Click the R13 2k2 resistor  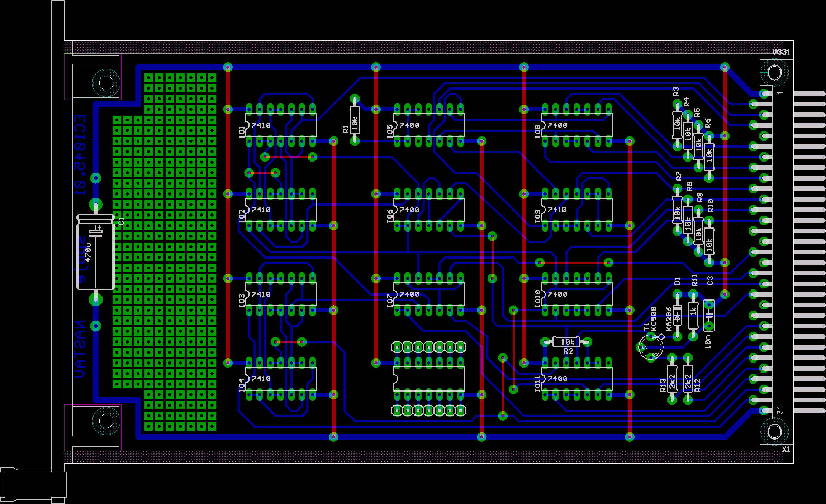(672, 379)
